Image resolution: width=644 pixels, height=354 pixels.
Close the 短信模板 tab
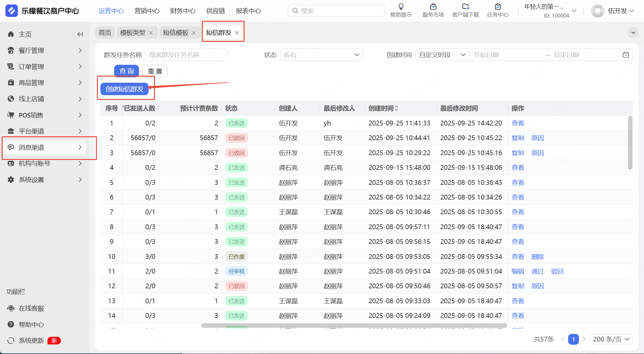[x=194, y=33]
